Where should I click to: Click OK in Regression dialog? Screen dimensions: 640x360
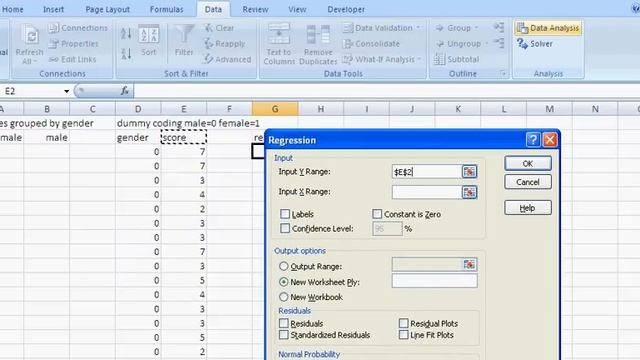[x=528, y=164]
